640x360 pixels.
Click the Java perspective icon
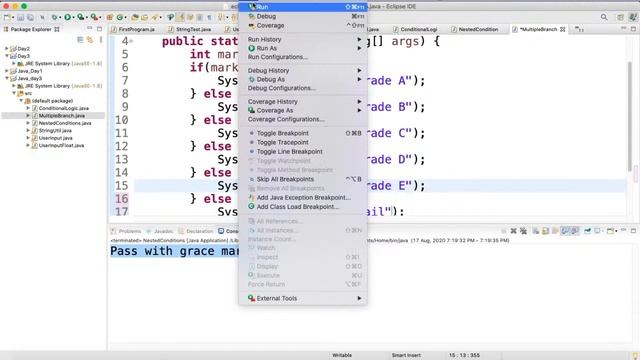click(x=633, y=17)
